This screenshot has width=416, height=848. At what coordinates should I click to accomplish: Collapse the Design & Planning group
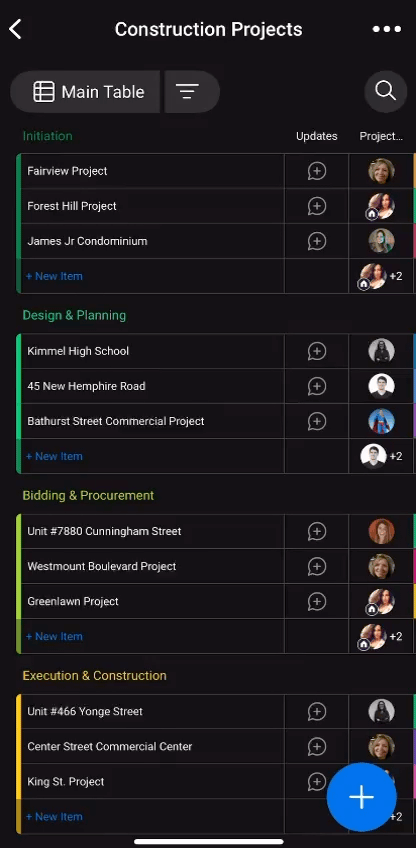point(74,315)
